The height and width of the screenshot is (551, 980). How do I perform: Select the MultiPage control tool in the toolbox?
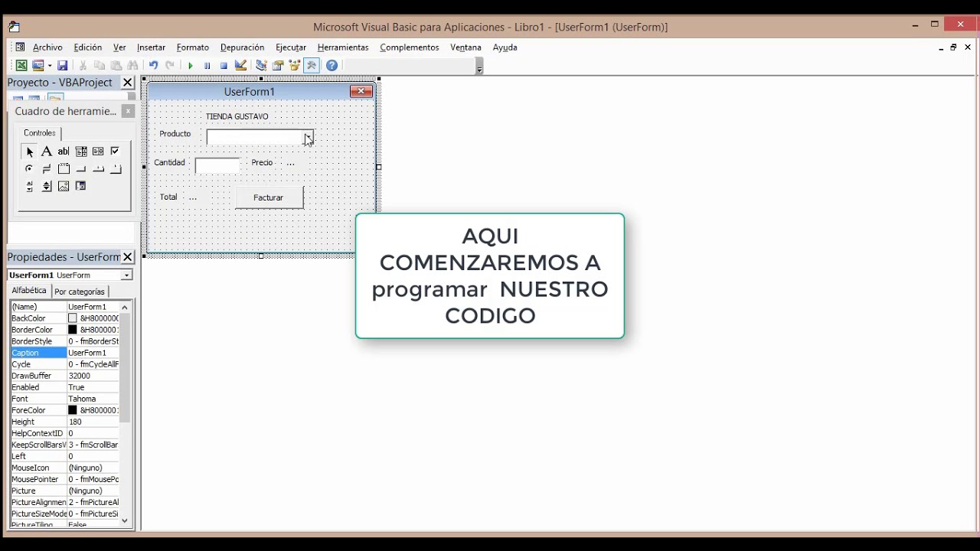(116, 168)
